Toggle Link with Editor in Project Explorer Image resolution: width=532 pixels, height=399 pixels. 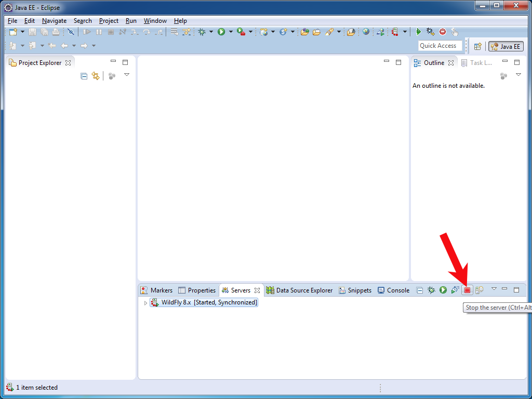click(96, 76)
